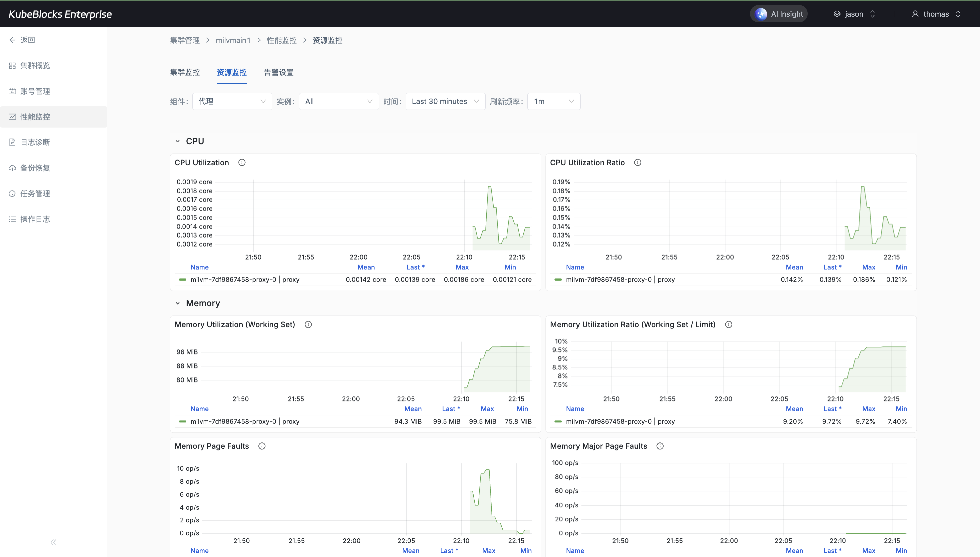Click info icon next to CPU Utilization Ratio
980x557 pixels.
[x=638, y=163]
